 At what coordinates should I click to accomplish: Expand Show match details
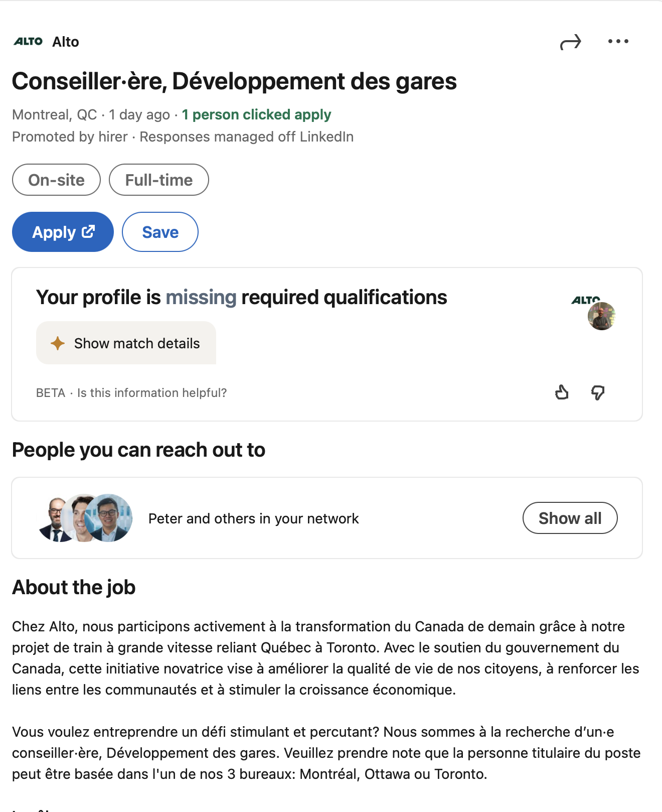126,343
